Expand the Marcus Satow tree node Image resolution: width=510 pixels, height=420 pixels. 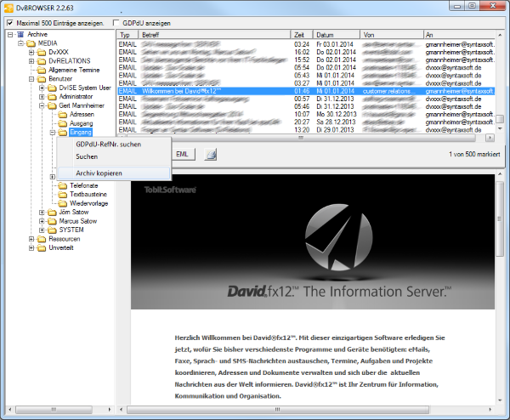(42, 221)
